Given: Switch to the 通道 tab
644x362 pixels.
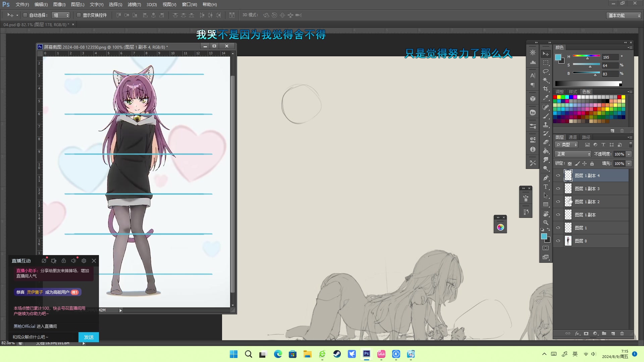Looking at the screenshot, I should (573, 137).
